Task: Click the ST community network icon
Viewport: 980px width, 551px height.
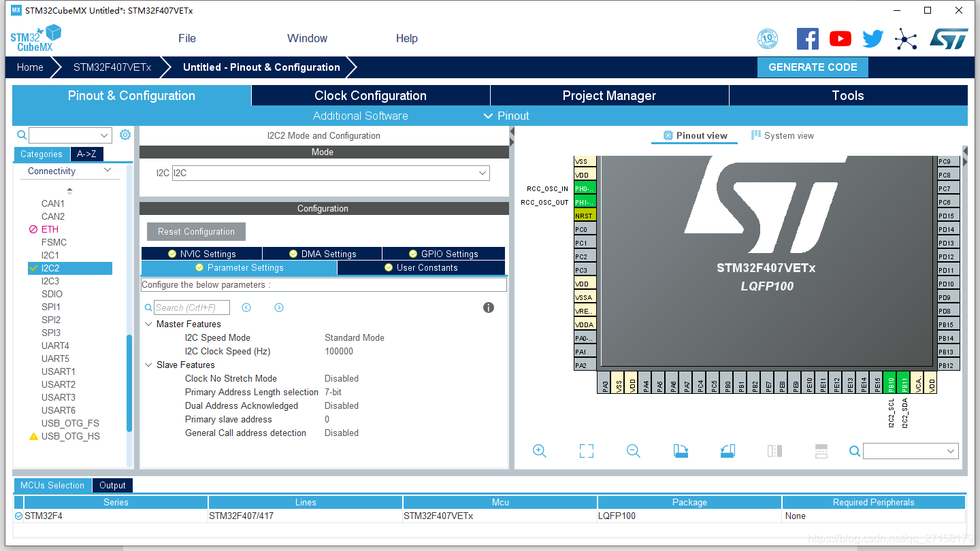Action: [906, 39]
